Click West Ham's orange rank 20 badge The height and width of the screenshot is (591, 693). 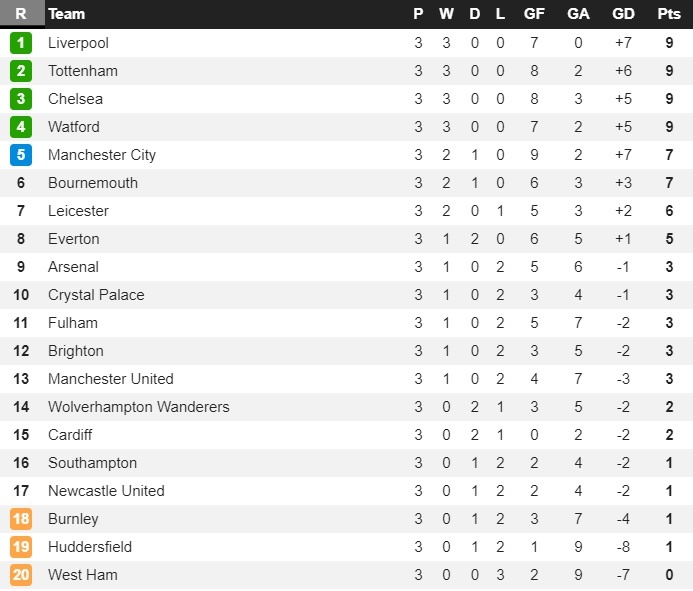click(x=21, y=575)
